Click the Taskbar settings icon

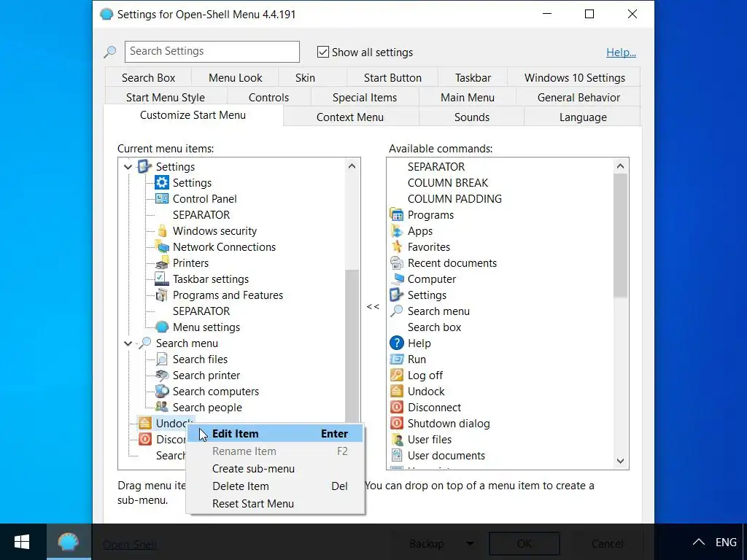162,279
